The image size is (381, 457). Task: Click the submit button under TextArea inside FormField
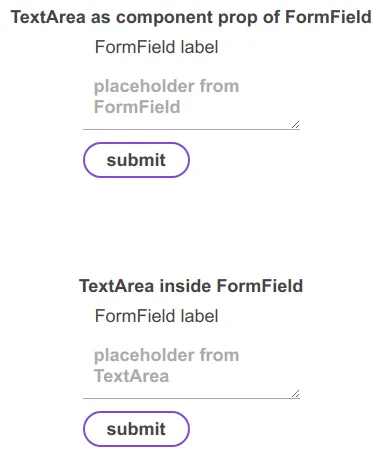(136, 429)
